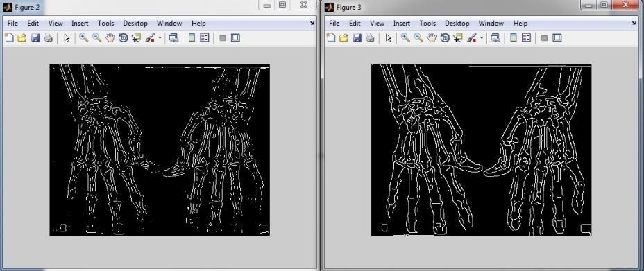The height and width of the screenshot is (271, 644).
Task: Insert Legend icon in Figure 2
Action: [205, 38]
